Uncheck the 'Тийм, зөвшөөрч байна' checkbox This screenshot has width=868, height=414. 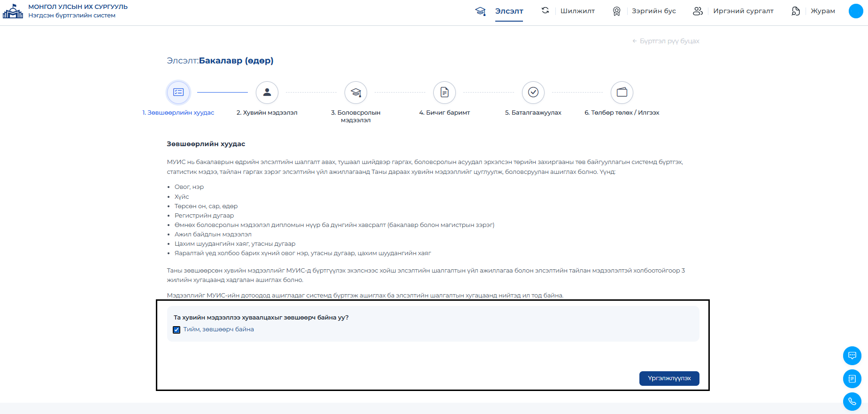[x=177, y=330]
